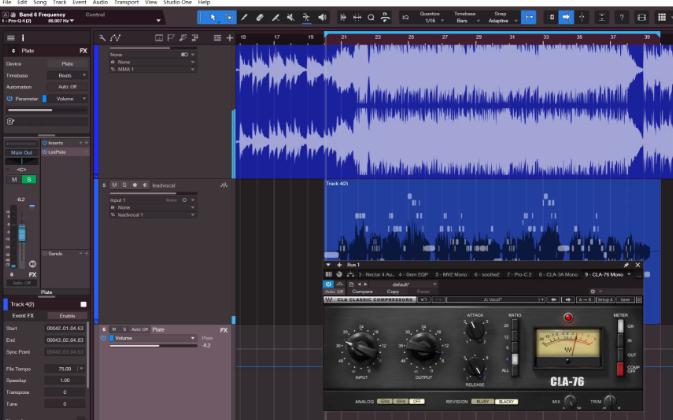The image size is (673, 420).
Task: Click the plugin Copy button
Action: coord(392,292)
